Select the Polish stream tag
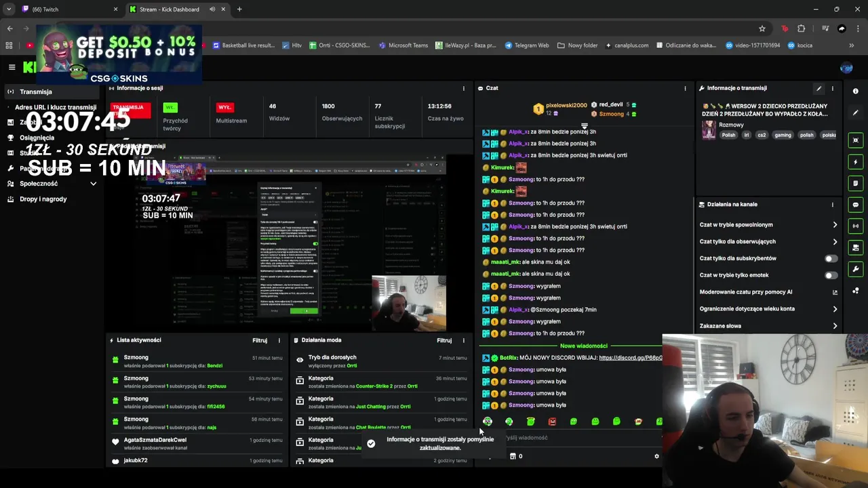This screenshot has height=488, width=868. pyautogui.click(x=728, y=135)
